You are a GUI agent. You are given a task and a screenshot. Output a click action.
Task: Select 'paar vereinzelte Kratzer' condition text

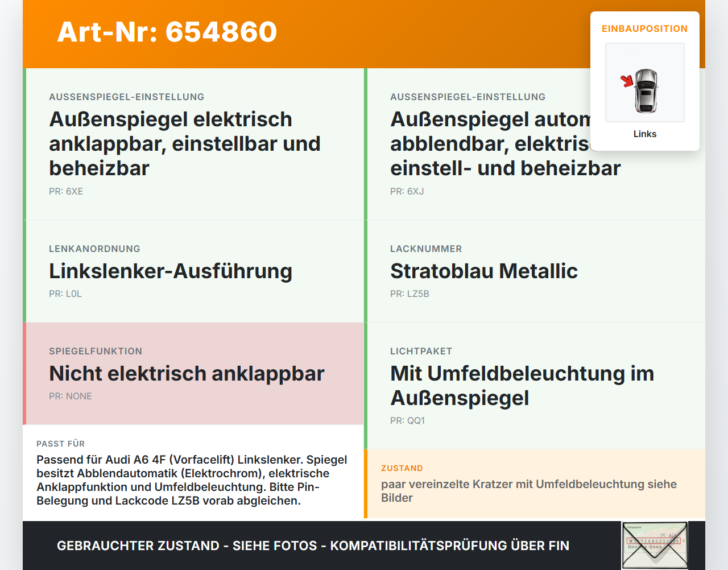[529, 491]
